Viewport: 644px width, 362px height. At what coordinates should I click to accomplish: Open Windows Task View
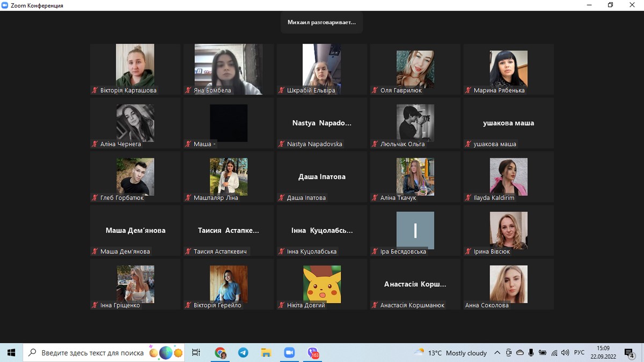coord(196,352)
